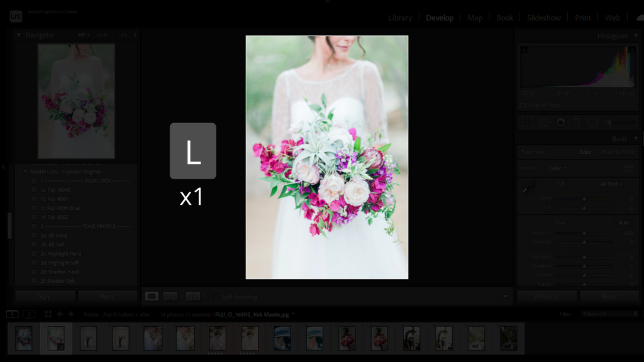The width and height of the screenshot is (644, 362).
Task: Open the Develop module
Action: click(440, 18)
